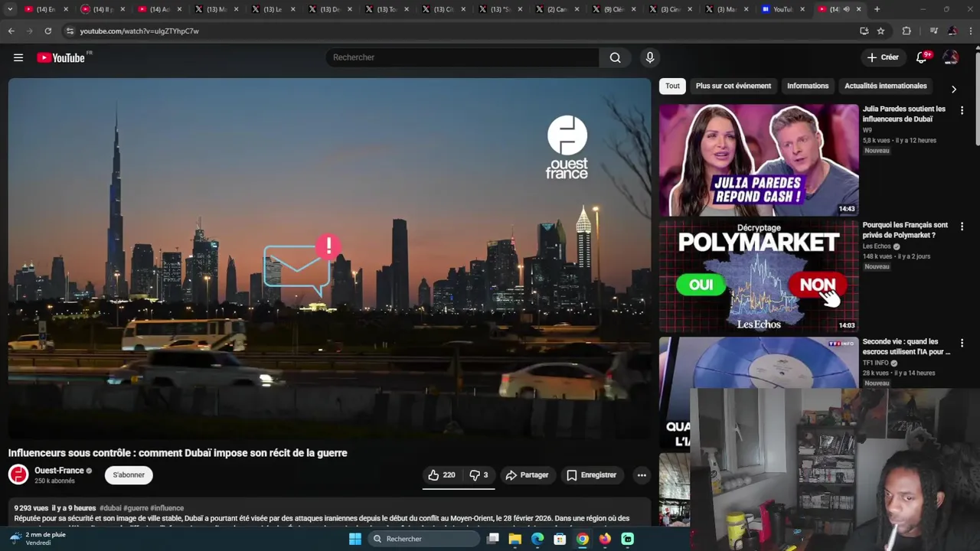Open options for Seconde vie video
This screenshot has height=551, width=980.
tap(962, 343)
